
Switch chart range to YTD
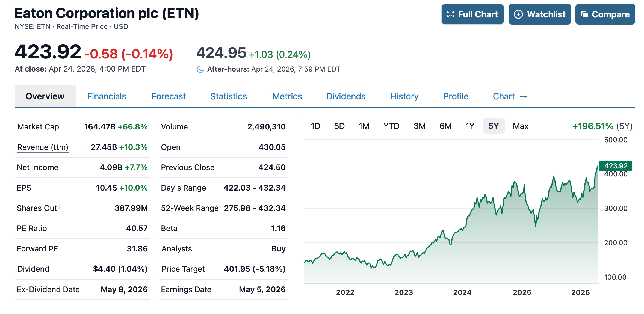(391, 126)
